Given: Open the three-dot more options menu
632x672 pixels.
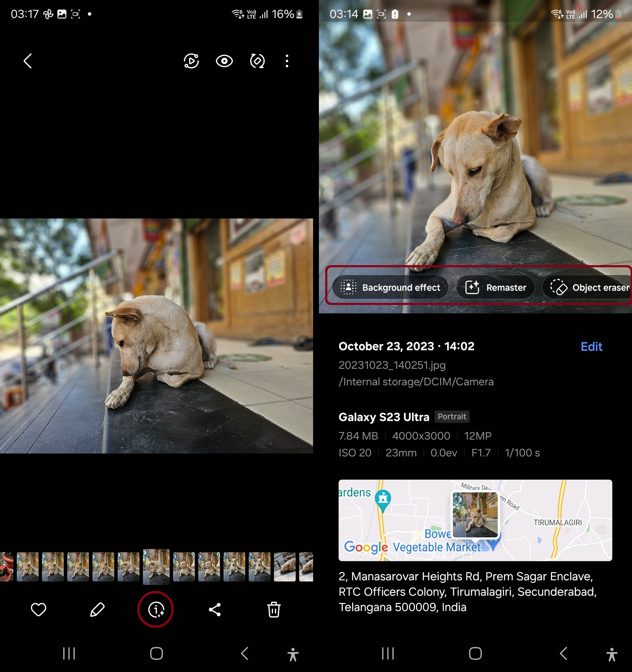Looking at the screenshot, I should click(287, 61).
